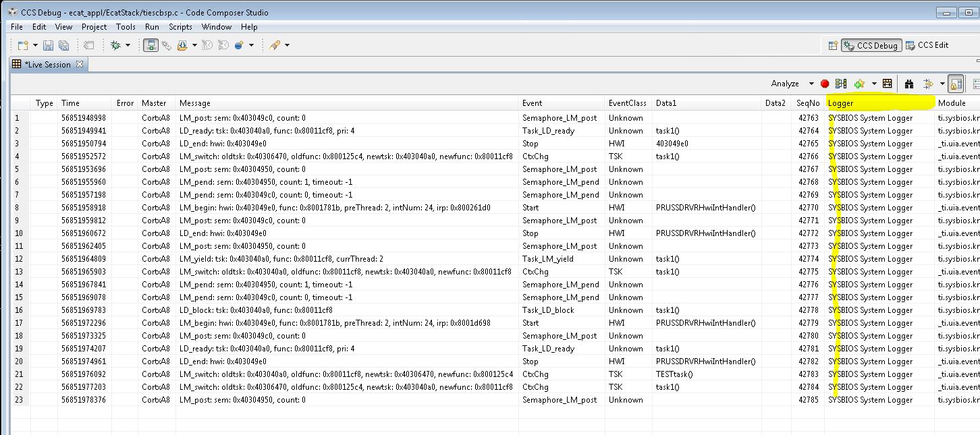Click the Open Perspective icon
Image resolution: width=980 pixels, height=435 pixels.
833,45
